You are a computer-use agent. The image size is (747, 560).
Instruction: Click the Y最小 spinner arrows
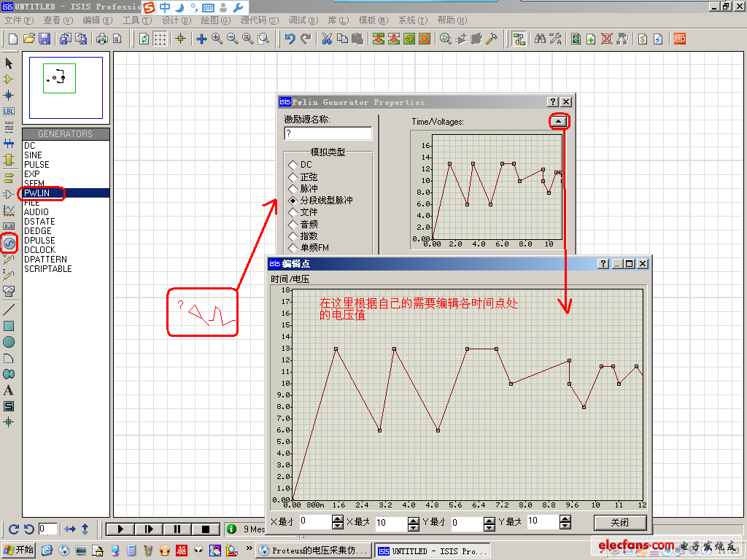click(489, 523)
